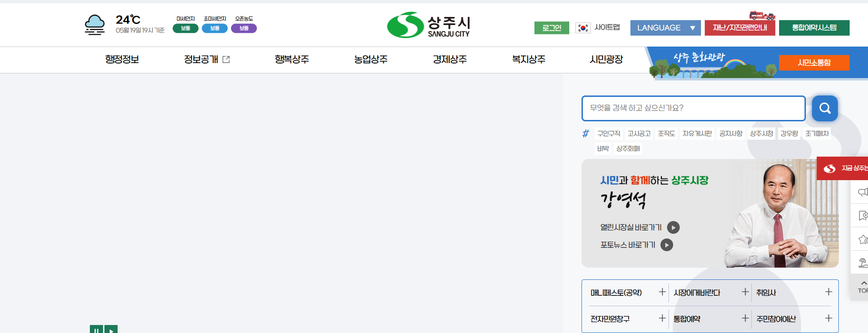Open the 농업상주 menu
Screen dimensions: 868x333
point(371,59)
